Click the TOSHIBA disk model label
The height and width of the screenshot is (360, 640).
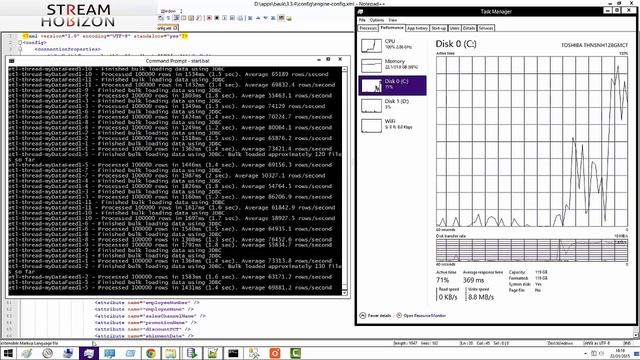(594, 45)
